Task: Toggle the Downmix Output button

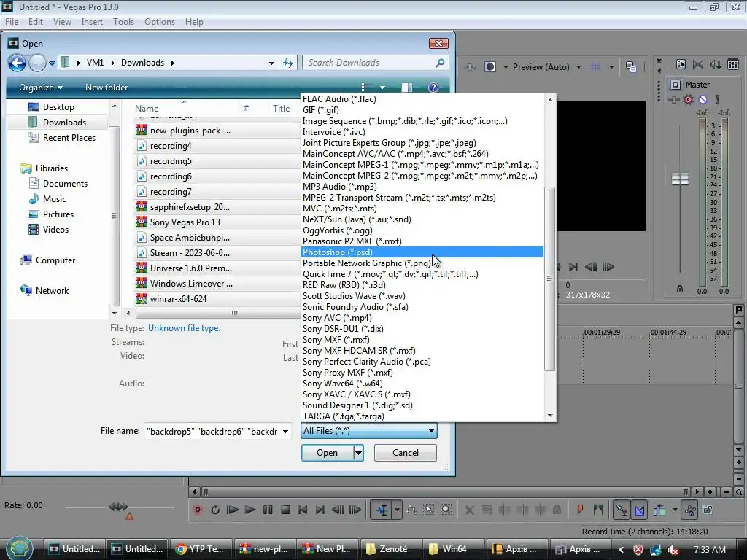Action: point(698,64)
